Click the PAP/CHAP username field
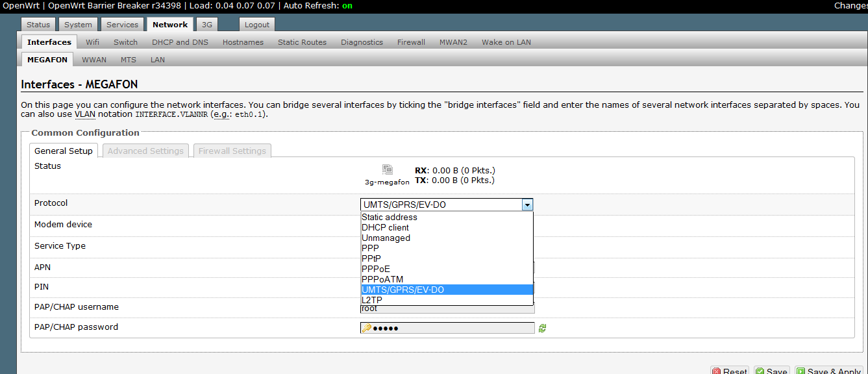The width and height of the screenshot is (868, 374). 447,308
